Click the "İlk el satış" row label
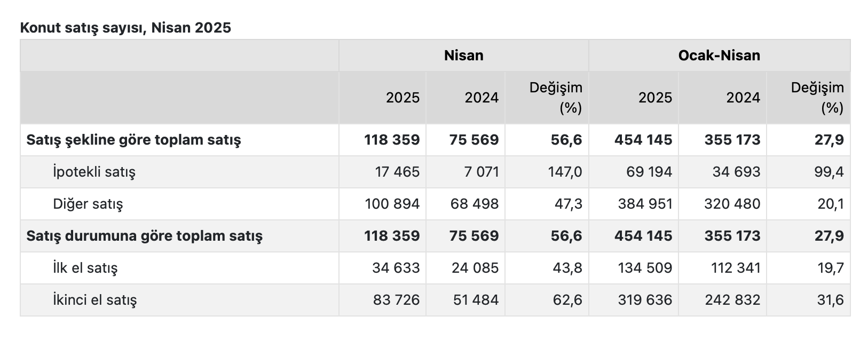Viewport: 868px width, 348px height. tap(85, 268)
